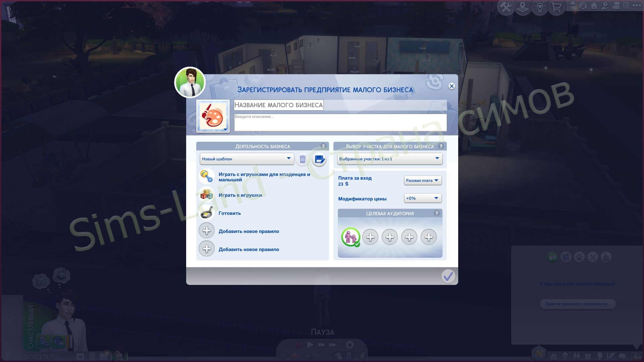Screen dimensions: 644x362
Task: Change the business logo palette icon
Action: point(213,116)
